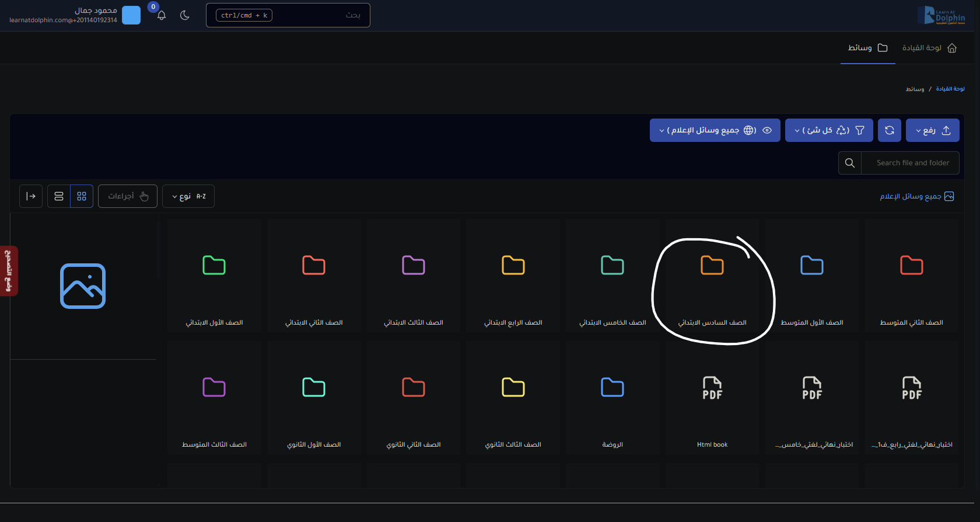
Task: Go to لوحة القيادة dashboard tab
Action: point(929,48)
